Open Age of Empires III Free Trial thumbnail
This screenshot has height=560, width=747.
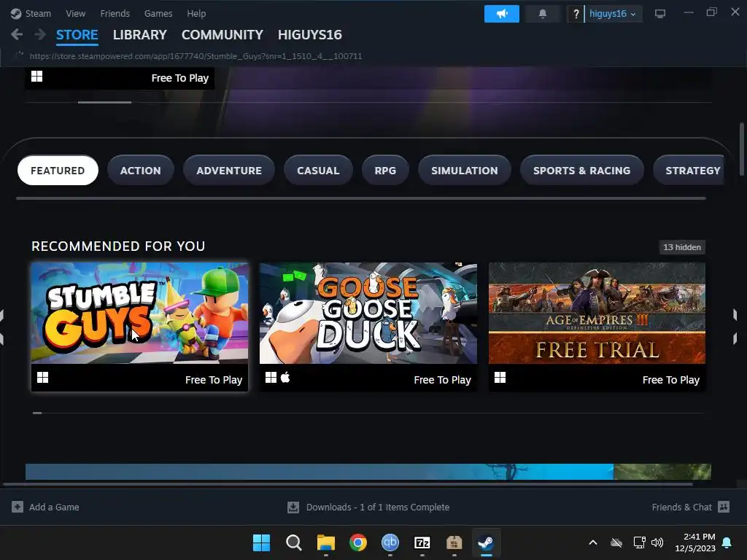(597, 313)
